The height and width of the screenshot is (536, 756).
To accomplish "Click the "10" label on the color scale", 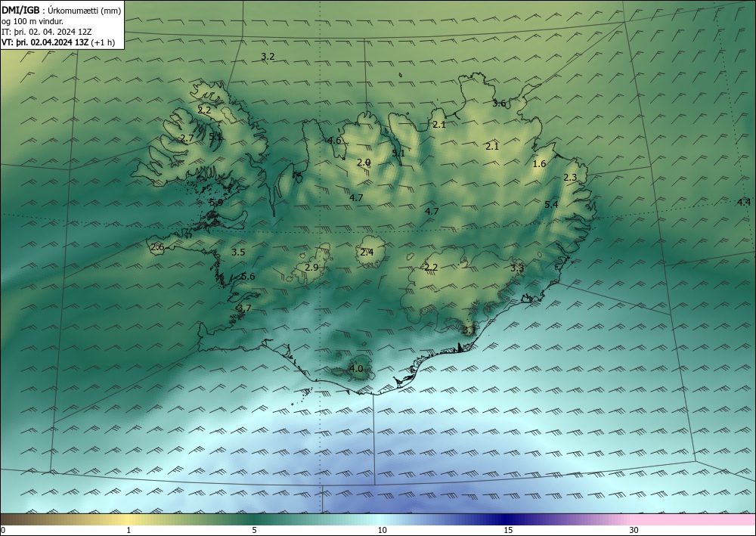I will click(x=382, y=531).
